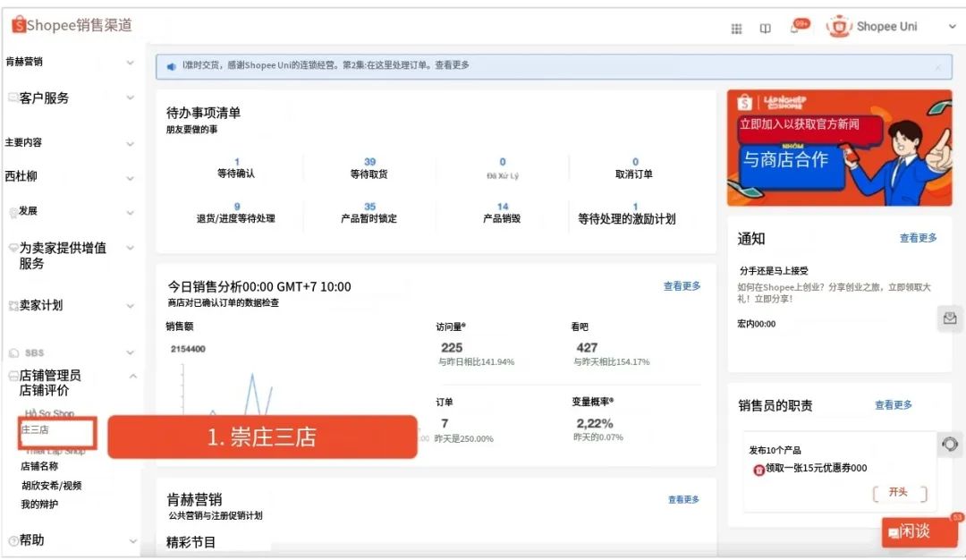The image size is (966, 560).
Task: Expand the 帮助 sidebar section
Action: point(132,541)
